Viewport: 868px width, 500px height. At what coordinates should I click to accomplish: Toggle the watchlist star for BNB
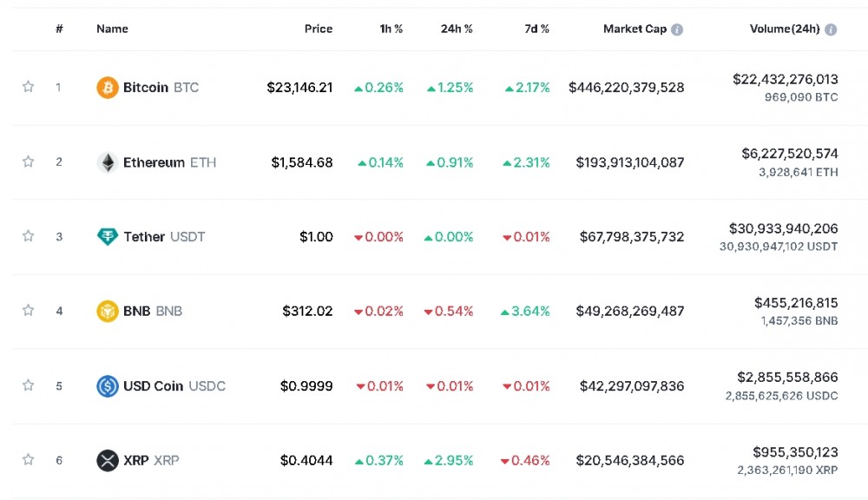(29, 311)
